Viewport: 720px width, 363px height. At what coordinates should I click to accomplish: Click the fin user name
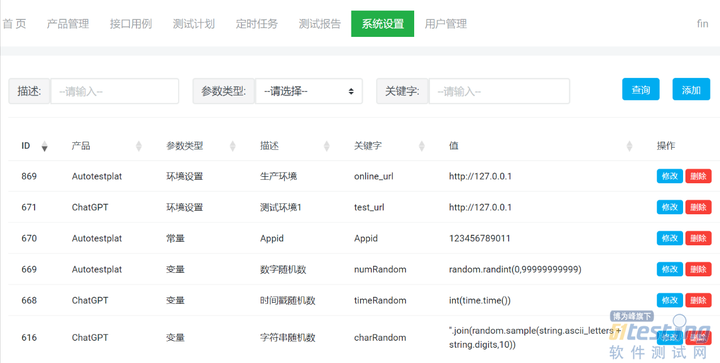(x=703, y=23)
